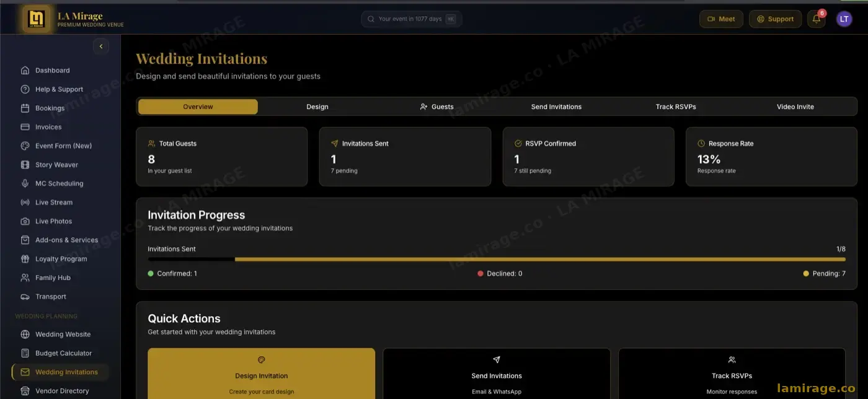Click the 'Declined: 0' status label
This screenshot has height=399, width=868.
505,273
